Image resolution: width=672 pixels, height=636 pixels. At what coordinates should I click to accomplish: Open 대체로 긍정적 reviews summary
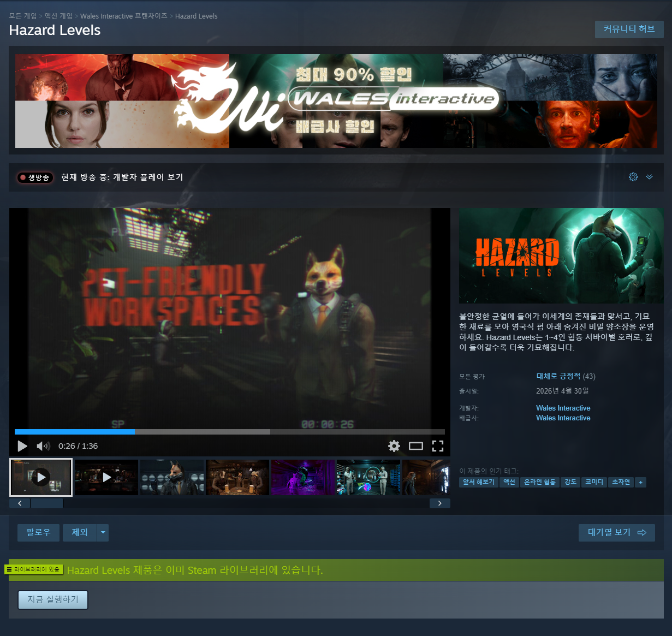tap(558, 376)
